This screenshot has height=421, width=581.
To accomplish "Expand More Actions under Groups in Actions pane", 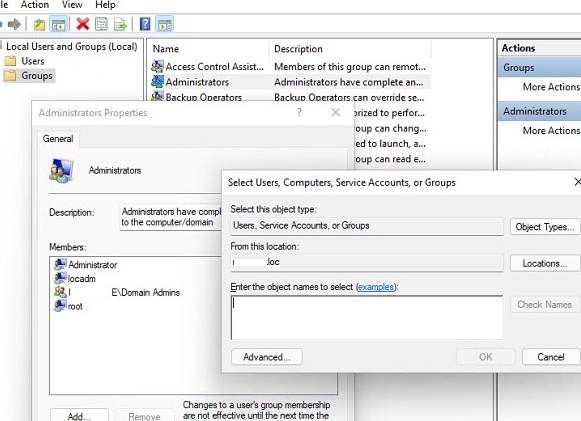I will [x=551, y=87].
